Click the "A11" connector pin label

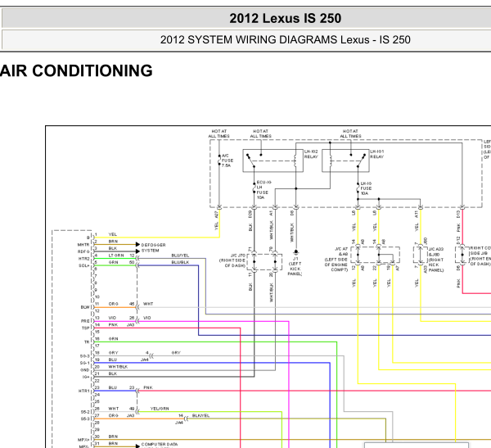[417, 214]
